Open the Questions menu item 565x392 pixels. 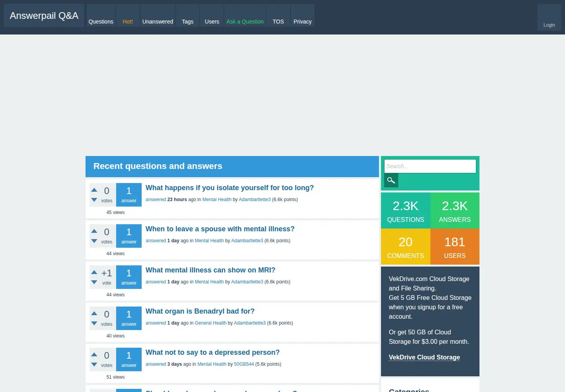(101, 16)
